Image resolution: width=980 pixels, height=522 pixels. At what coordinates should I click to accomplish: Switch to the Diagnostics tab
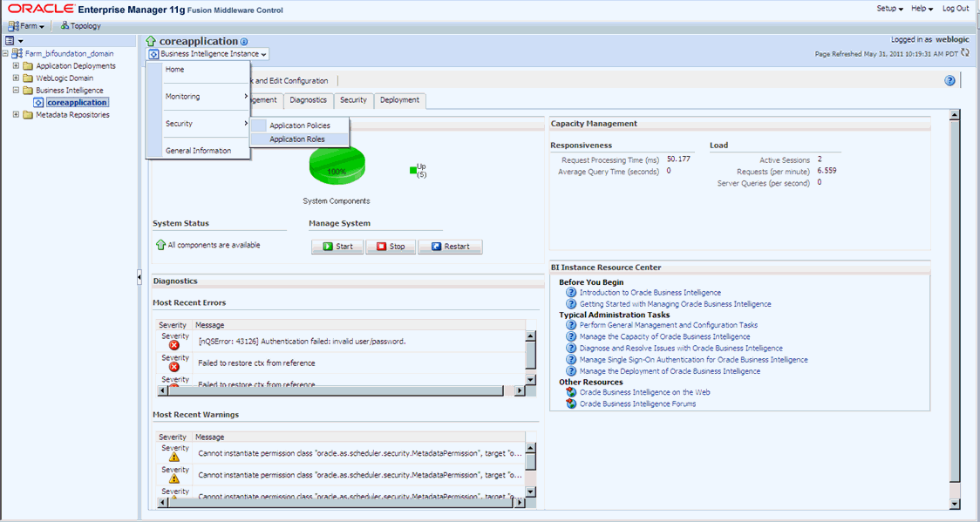click(308, 100)
